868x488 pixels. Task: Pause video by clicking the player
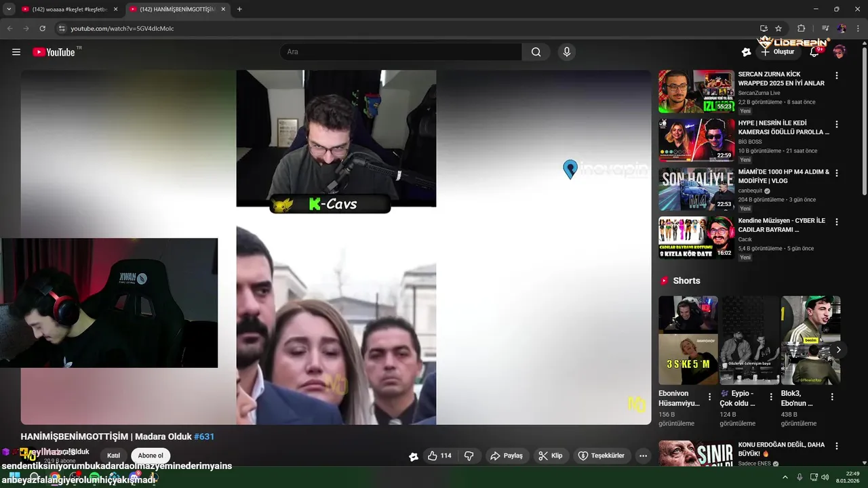(x=336, y=247)
